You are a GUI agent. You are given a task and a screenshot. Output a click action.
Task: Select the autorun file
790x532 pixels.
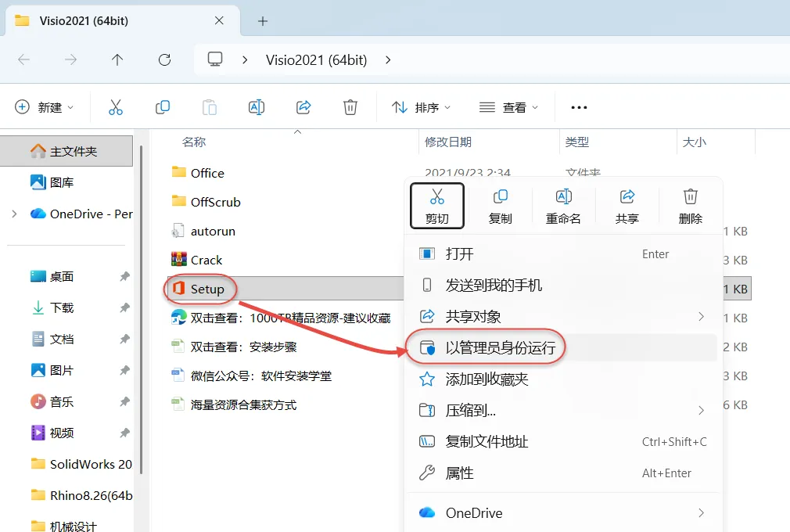pyautogui.click(x=203, y=232)
